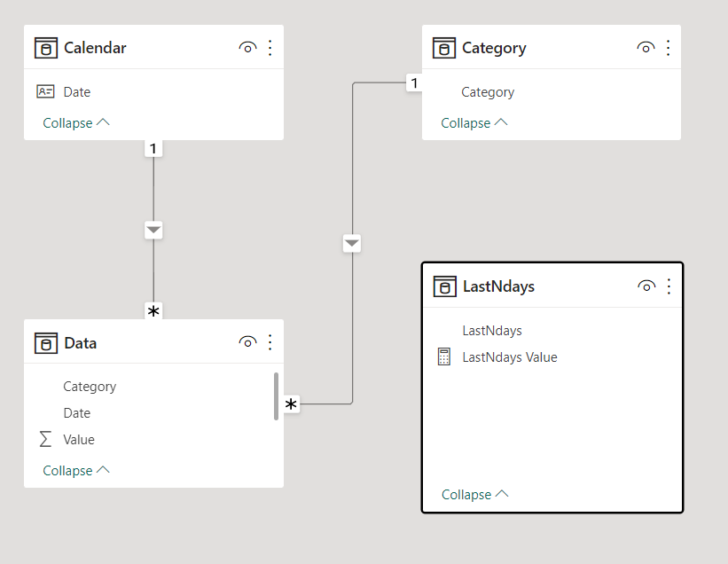Viewport: 728px width, 564px height.
Task: Toggle visibility of Calendar table
Action: pyautogui.click(x=247, y=47)
